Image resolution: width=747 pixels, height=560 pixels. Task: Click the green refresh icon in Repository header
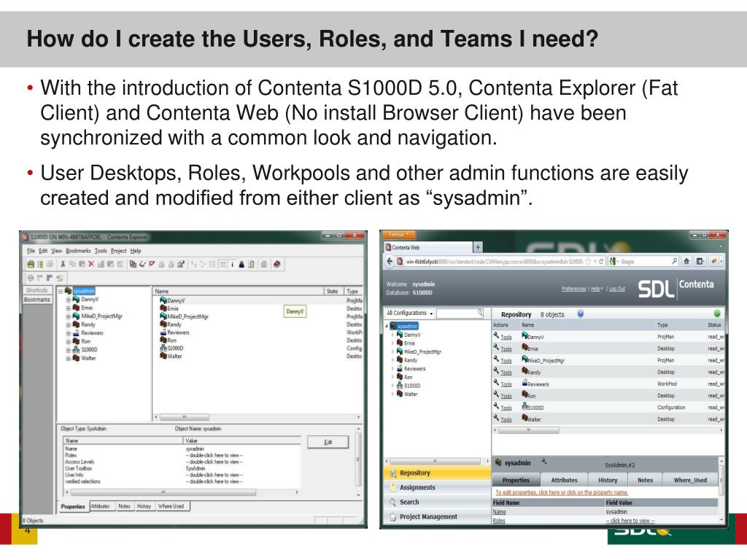[717, 314]
